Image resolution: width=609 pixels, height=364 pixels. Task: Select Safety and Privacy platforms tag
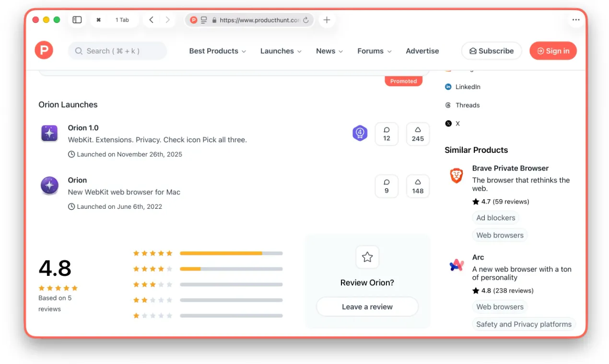point(524,324)
